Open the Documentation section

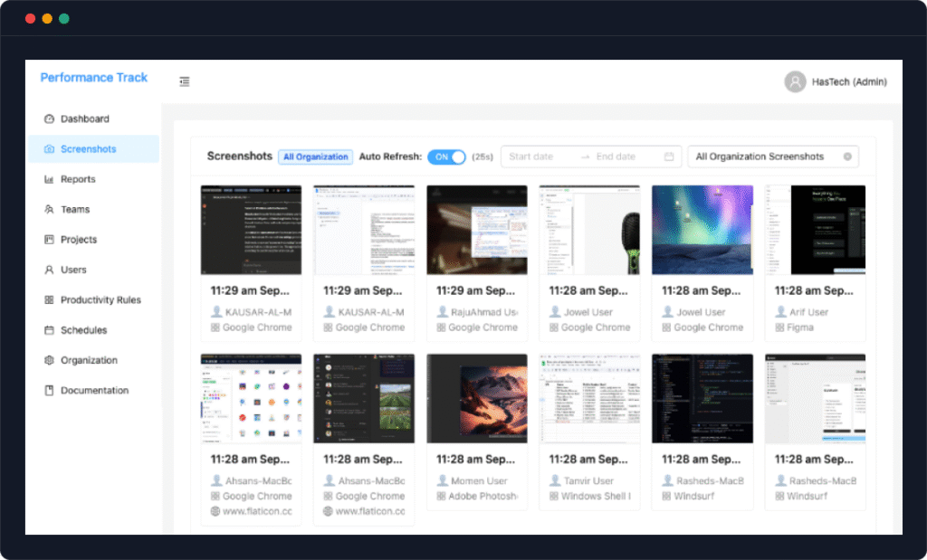[94, 391]
